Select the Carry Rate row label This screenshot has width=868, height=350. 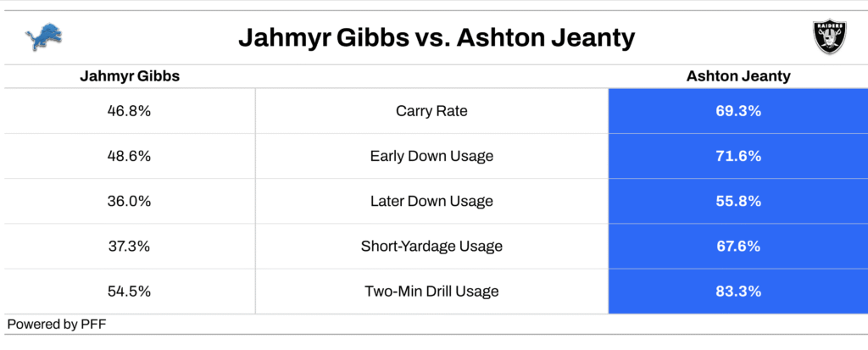(431, 111)
